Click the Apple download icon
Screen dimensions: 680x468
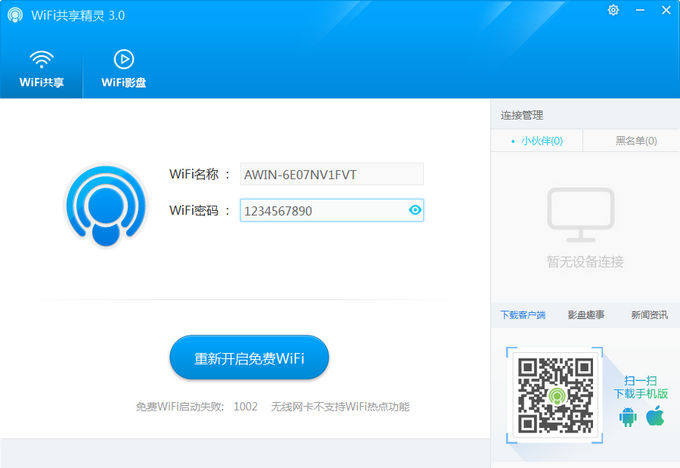tap(655, 416)
